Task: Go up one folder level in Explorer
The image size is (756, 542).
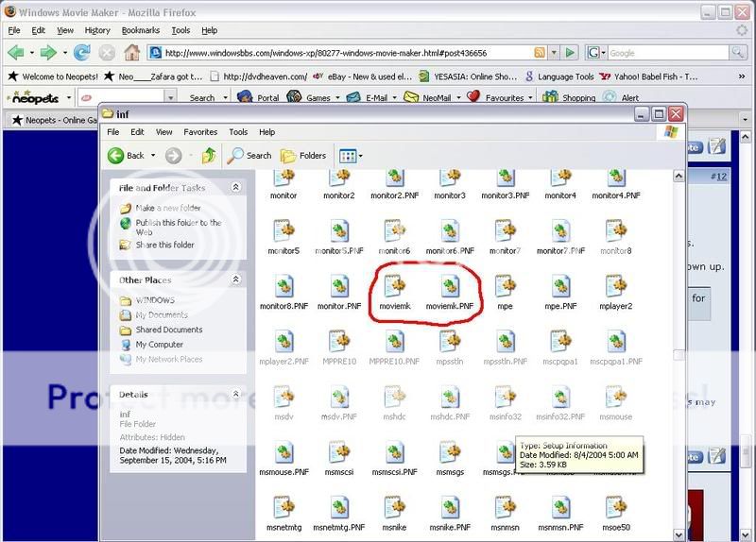Action: (x=209, y=156)
